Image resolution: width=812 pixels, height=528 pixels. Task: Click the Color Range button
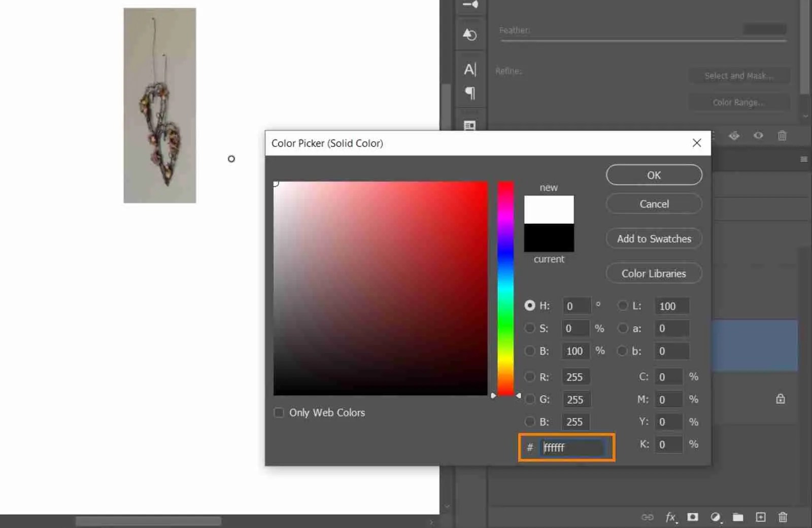point(739,102)
